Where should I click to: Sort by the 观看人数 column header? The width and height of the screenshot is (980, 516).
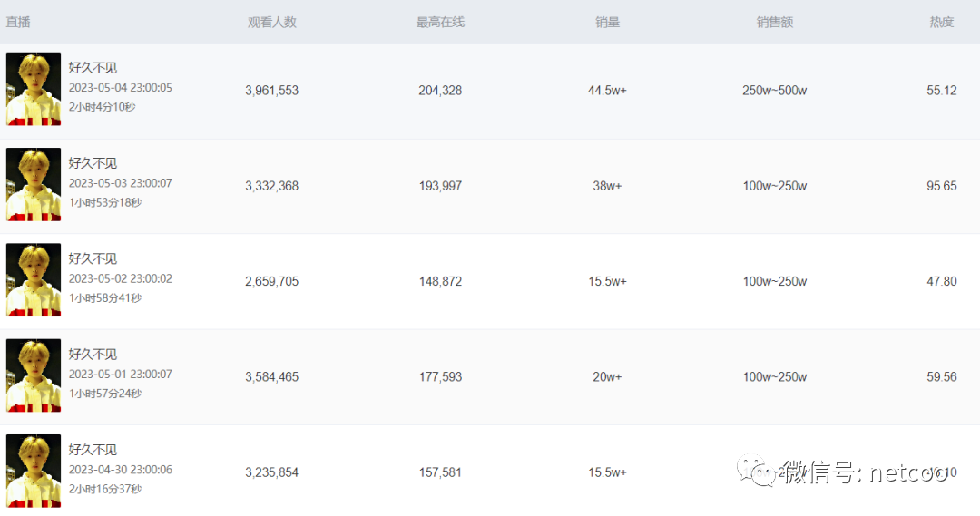click(x=272, y=22)
